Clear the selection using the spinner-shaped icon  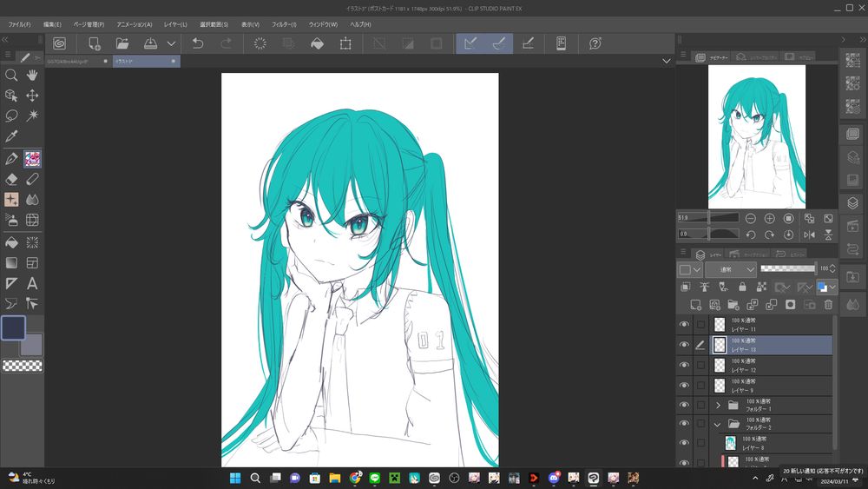click(x=260, y=43)
